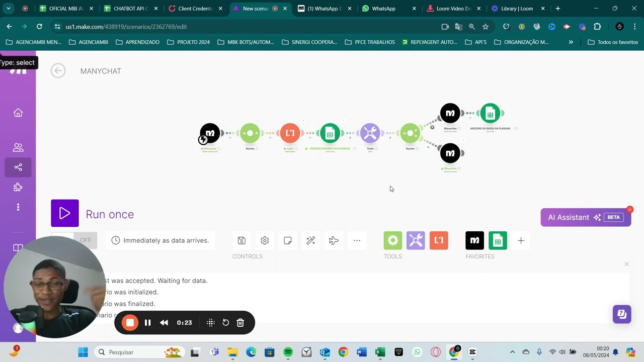Click the browser address bar URL
Viewport: 644px width, 362px height.
point(126,27)
